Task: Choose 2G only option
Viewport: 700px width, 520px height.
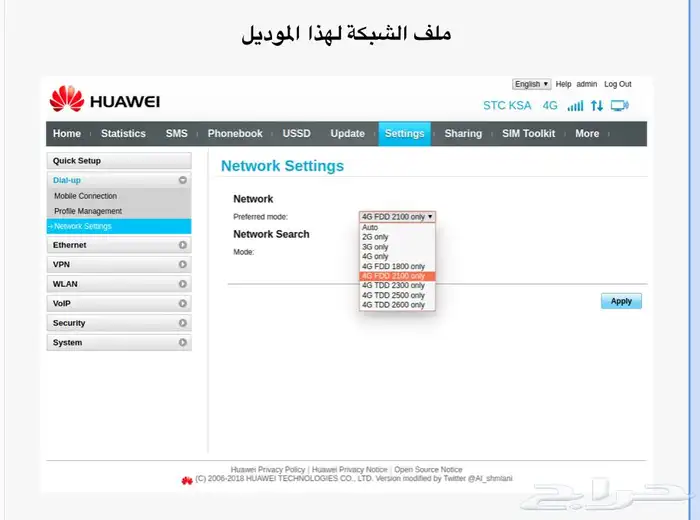Action: (x=397, y=237)
